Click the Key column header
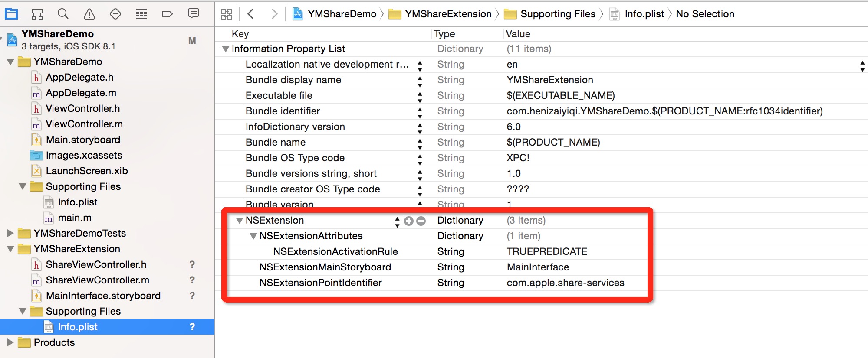The image size is (868, 358). point(240,34)
